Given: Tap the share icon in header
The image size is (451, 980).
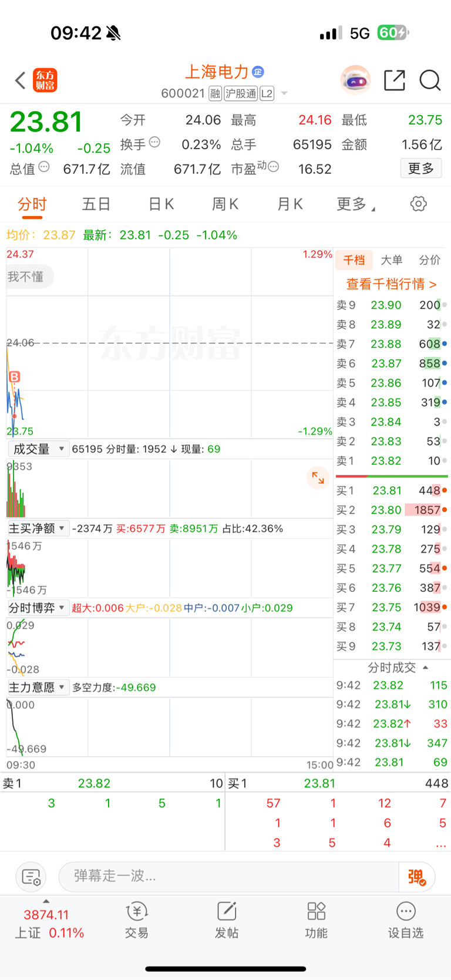Looking at the screenshot, I should [x=395, y=80].
